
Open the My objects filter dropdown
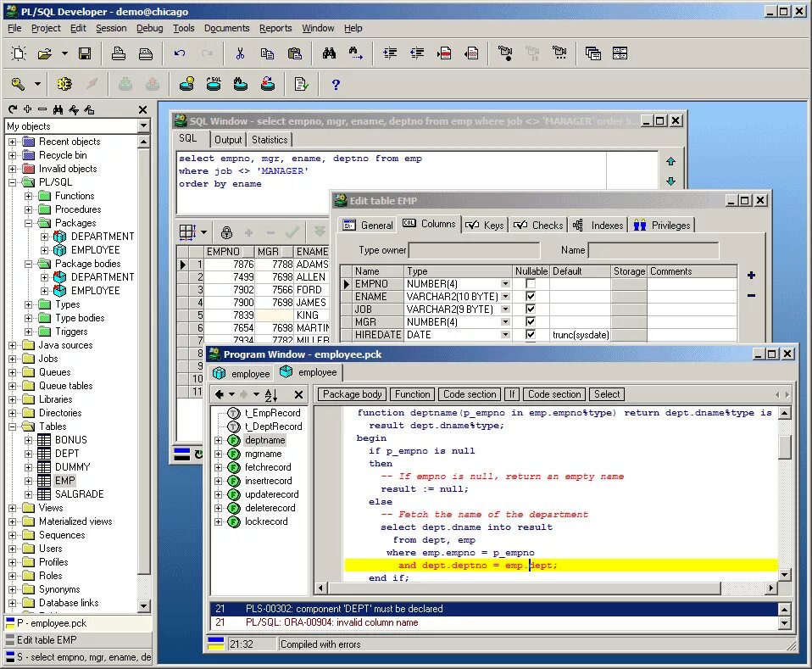click(x=143, y=126)
